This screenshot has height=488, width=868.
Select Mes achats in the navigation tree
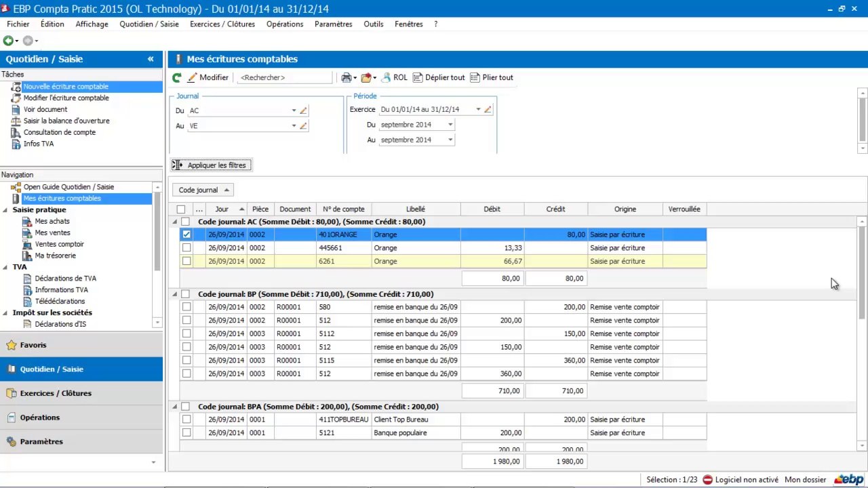point(52,222)
